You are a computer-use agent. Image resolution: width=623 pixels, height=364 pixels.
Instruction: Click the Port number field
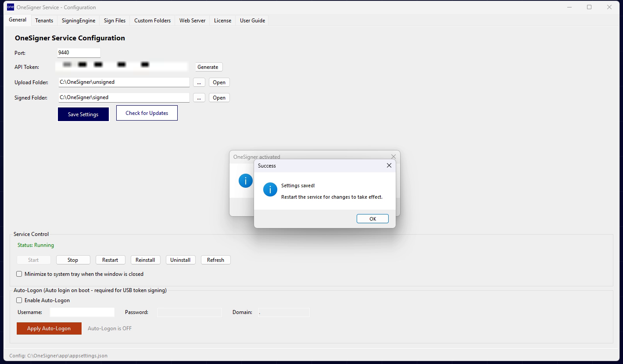click(x=79, y=53)
